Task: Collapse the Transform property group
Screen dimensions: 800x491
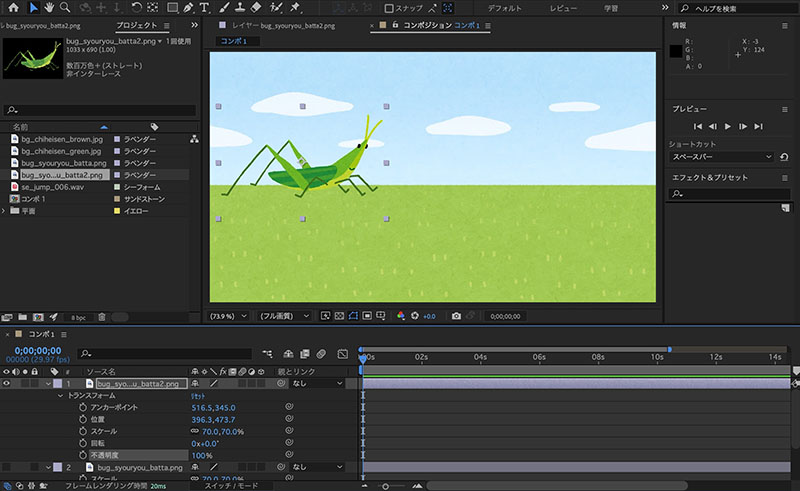Action: (x=60, y=396)
